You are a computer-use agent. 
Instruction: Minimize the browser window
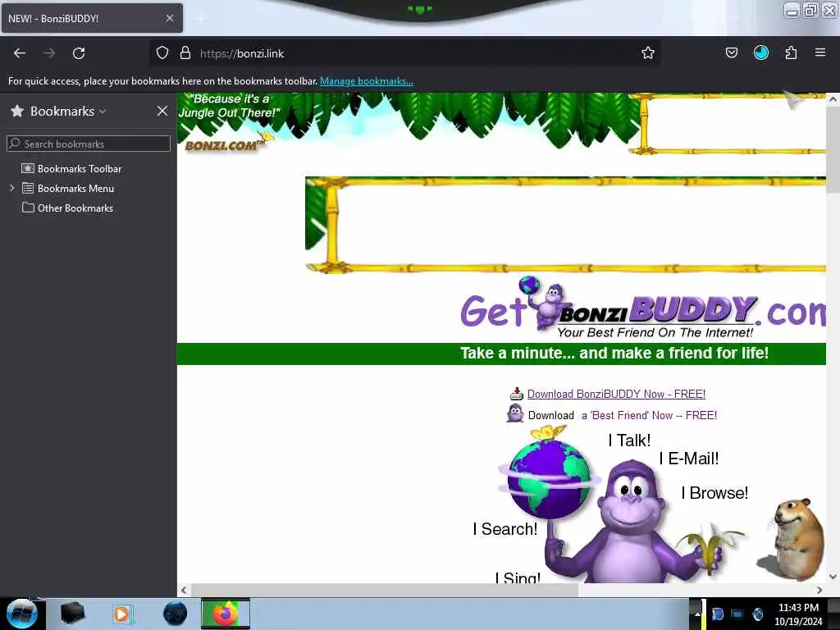792,10
